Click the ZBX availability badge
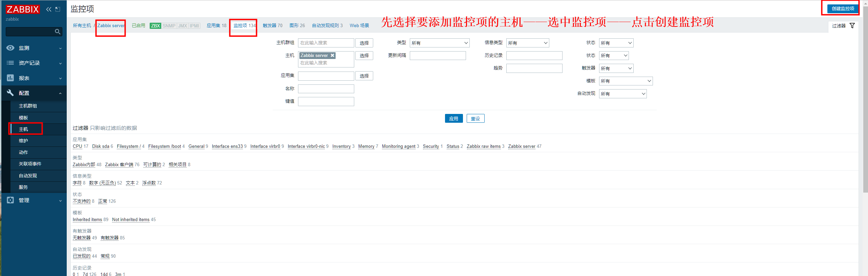Viewport: 868px width, 276px height. [155, 26]
